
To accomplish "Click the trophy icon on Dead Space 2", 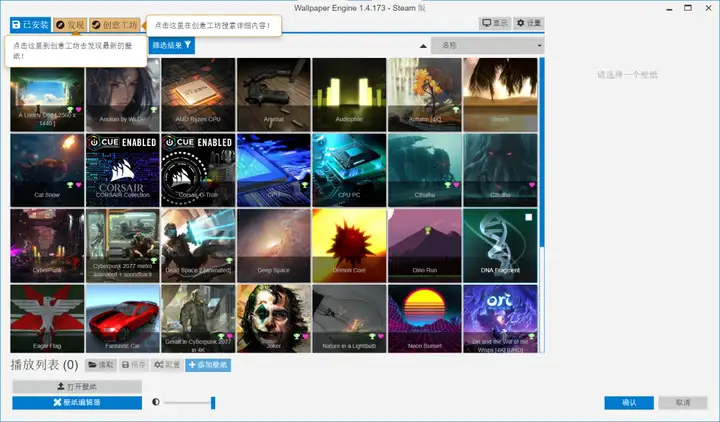I will [x=229, y=260].
